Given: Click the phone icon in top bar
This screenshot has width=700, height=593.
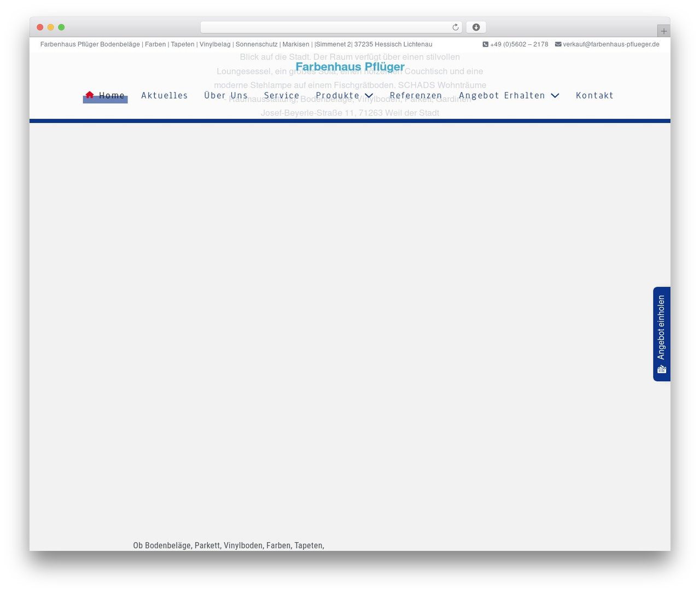Looking at the screenshot, I should [485, 44].
